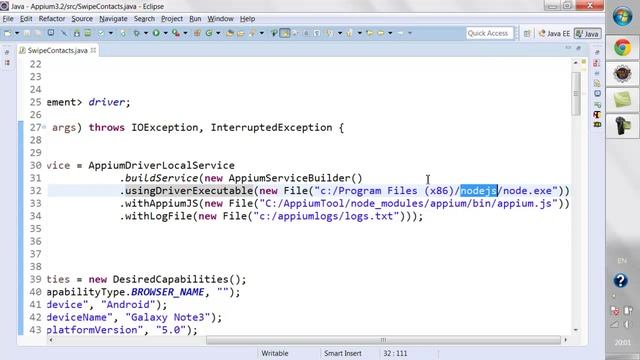Click the horizontal scrollbar left arrow
The height and width of the screenshot is (360, 640).
pos(51,340)
